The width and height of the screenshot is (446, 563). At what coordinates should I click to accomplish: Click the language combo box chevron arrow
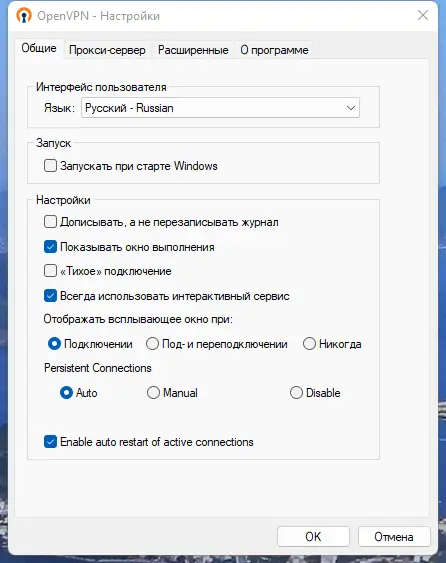pos(350,108)
